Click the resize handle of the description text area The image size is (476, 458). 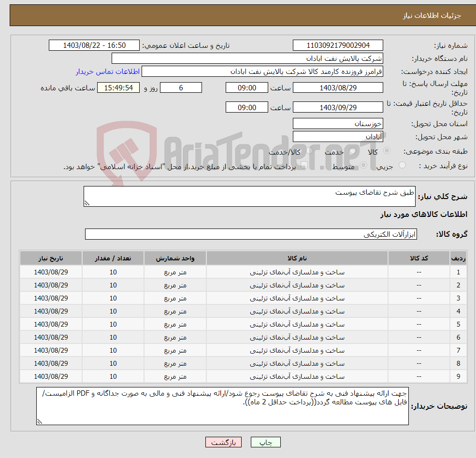tap(87, 203)
